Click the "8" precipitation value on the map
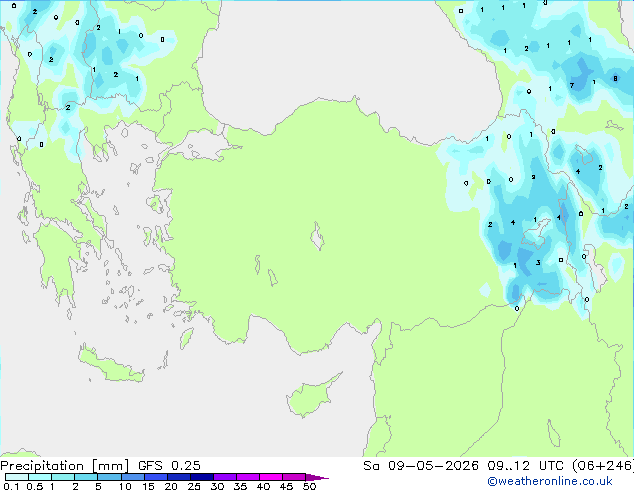This screenshot has height=490, width=634. tap(615, 78)
